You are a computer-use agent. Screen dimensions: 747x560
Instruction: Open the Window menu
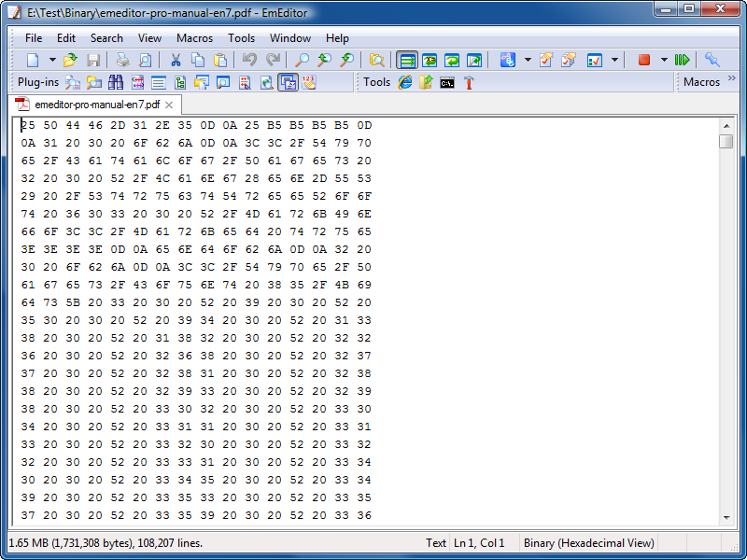(290, 38)
